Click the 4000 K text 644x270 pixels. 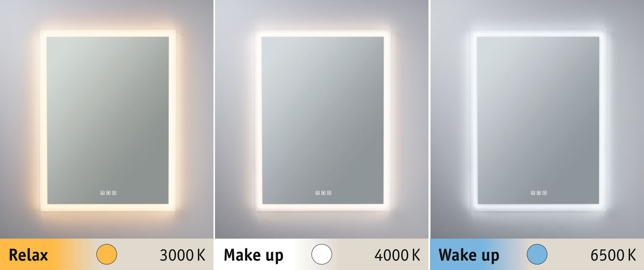[397, 255]
